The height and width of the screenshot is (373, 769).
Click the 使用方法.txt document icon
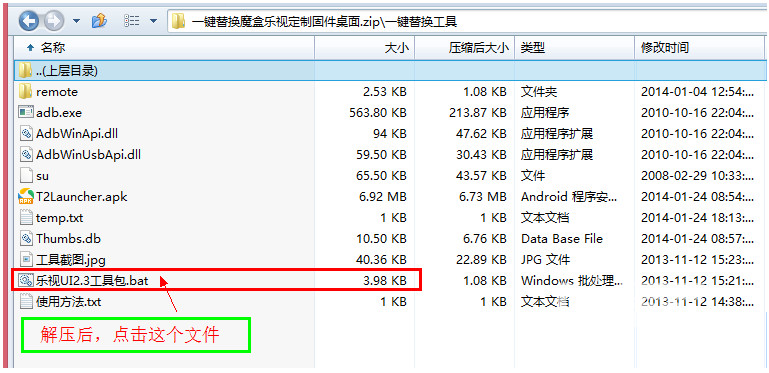pos(26,301)
